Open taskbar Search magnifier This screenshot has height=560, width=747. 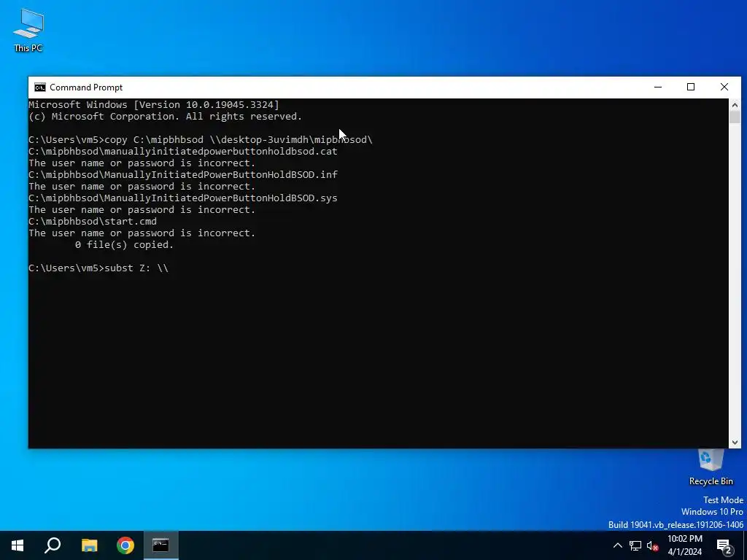coord(53,545)
